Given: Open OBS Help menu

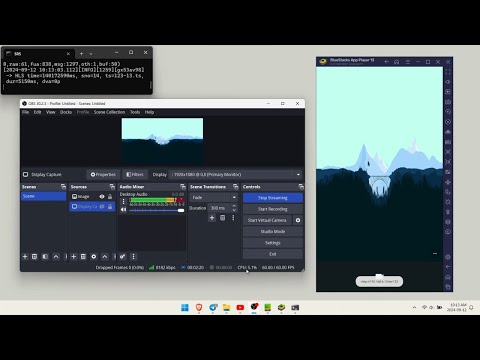Looking at the screenshot, I should (149, 112).
